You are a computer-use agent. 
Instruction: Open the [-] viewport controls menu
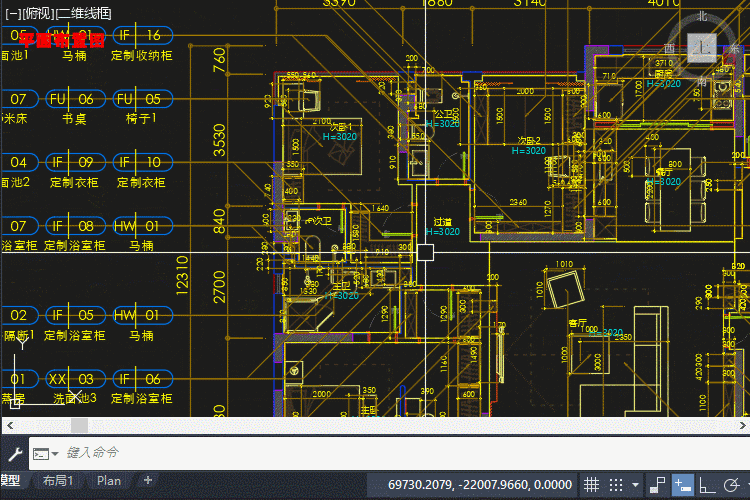(x=12, y=13)
